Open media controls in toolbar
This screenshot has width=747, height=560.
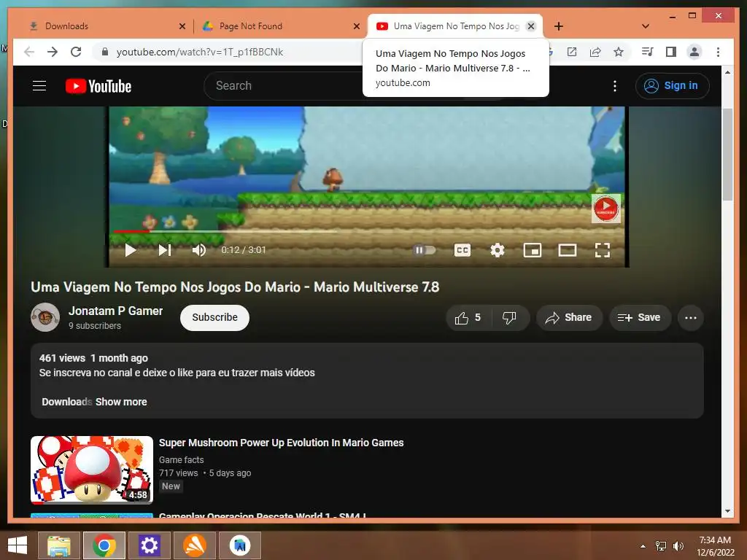[648, 52]
